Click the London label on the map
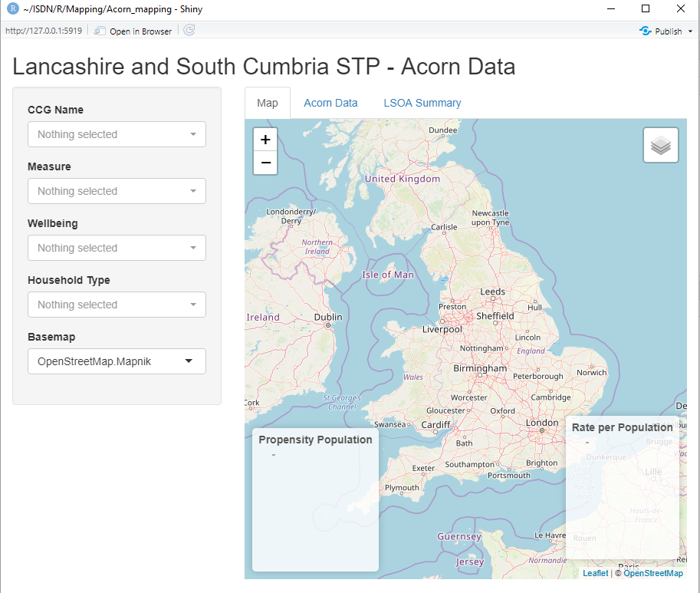700x593 pixels. [x=542, y=423]
